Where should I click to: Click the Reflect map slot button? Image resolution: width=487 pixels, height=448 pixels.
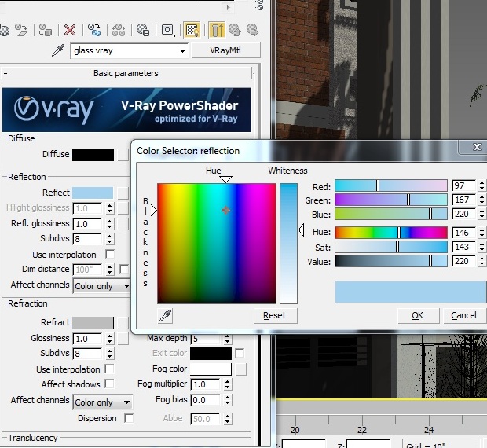pos(123,193)
